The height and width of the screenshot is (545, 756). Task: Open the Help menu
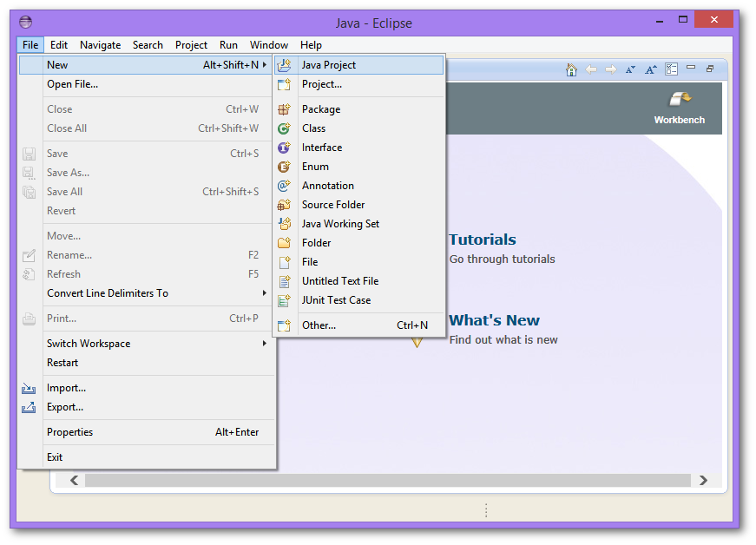[311, 45]
